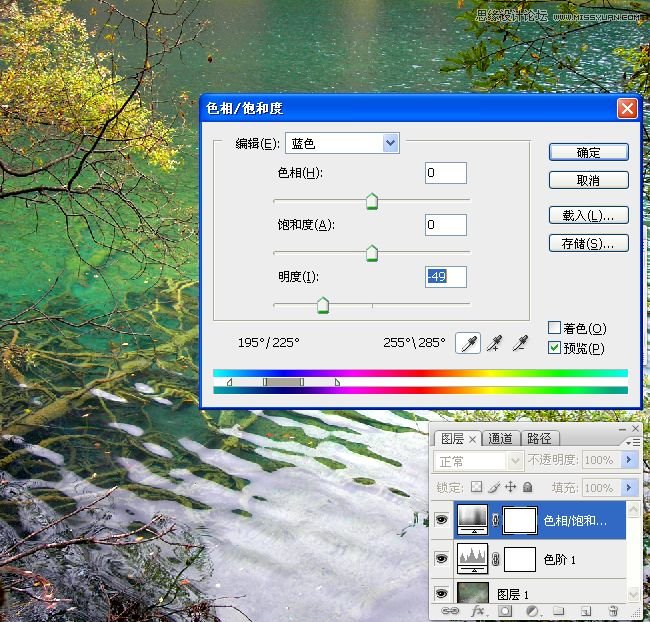
Task: Click the chain link on 色相/饱和 layer
Action: point(495,520)
